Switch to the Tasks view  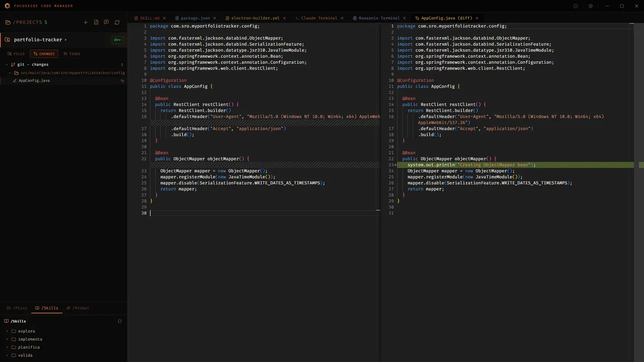click(72, 54)
